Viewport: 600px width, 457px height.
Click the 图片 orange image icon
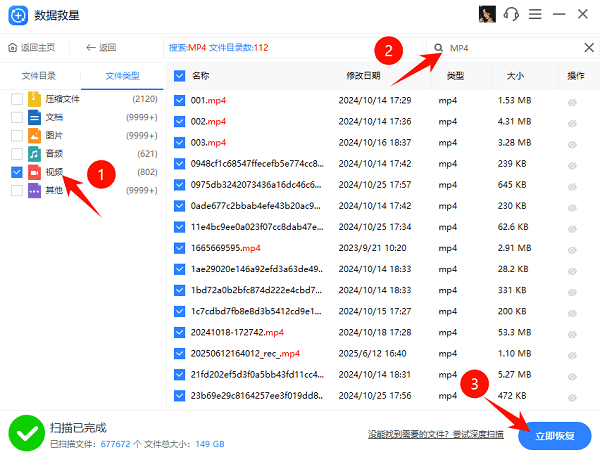coord(34,135)
